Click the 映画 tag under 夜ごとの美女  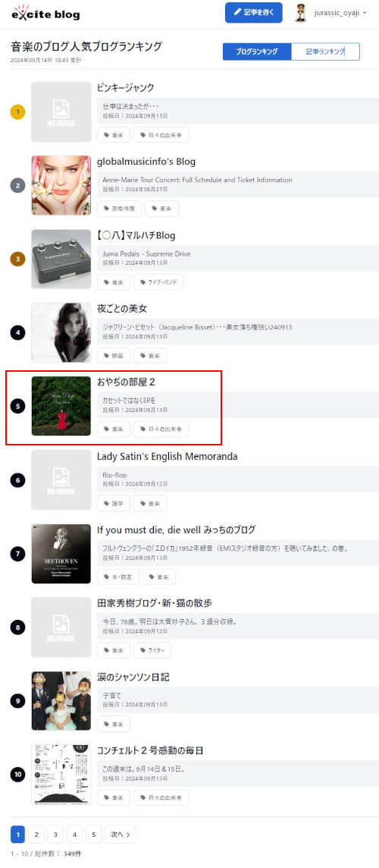[114, 355]
